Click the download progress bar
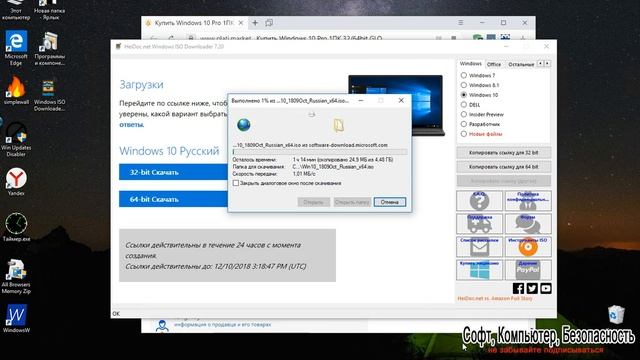 click(320, 152)
